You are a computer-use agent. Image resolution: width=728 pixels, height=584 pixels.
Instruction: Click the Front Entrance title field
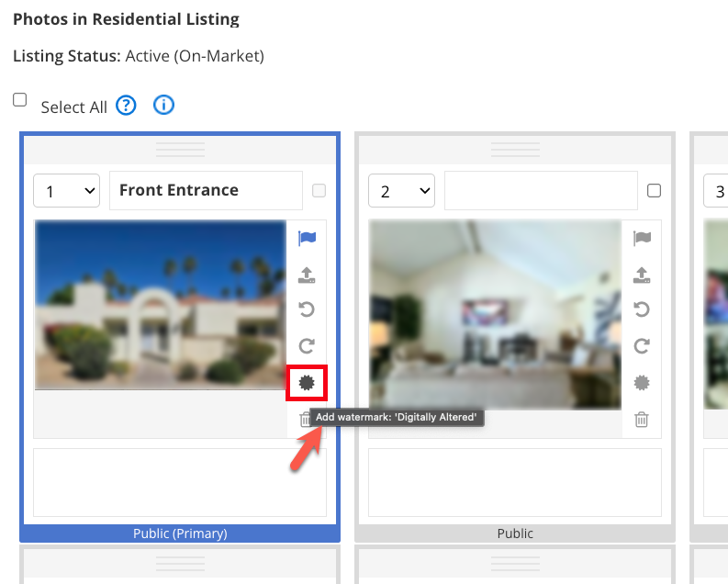(206, 191)
